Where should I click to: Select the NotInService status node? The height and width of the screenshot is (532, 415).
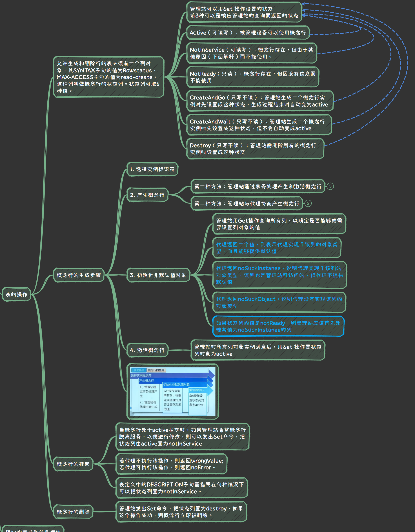[x=251, y=53]
